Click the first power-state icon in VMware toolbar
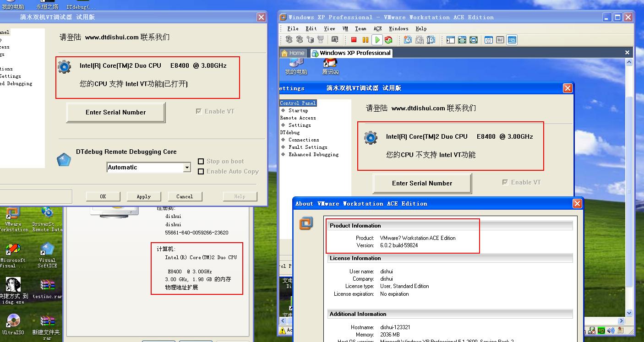 click(x=289, y=40)
